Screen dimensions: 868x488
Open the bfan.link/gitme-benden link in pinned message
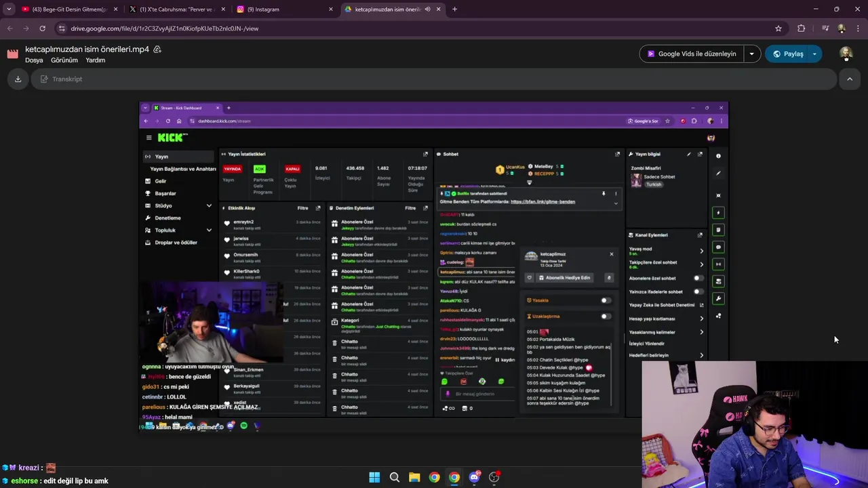(x=542, y=201)
